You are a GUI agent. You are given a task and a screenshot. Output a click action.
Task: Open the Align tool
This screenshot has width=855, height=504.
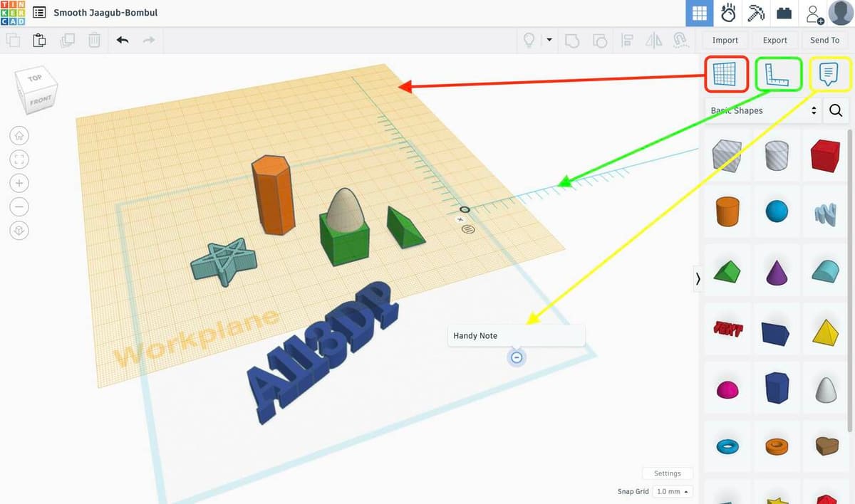click(628, 40)
